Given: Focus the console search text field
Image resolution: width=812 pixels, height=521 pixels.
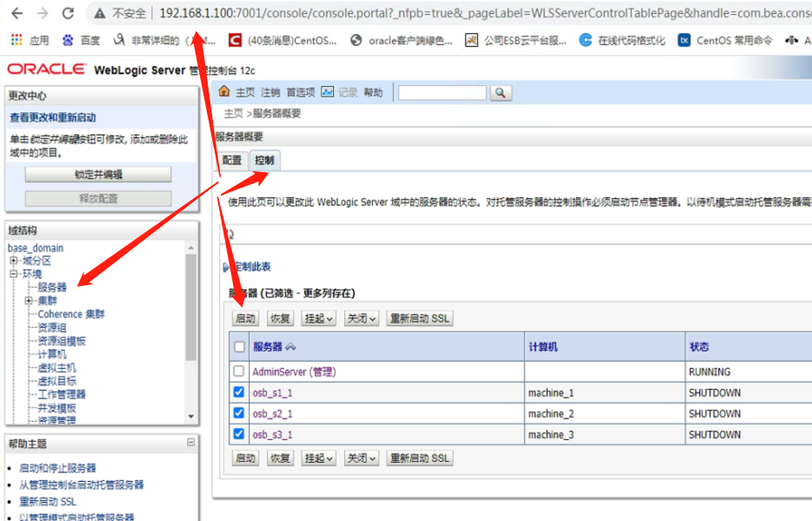Looking at the screenshot, I should point(443,93).
